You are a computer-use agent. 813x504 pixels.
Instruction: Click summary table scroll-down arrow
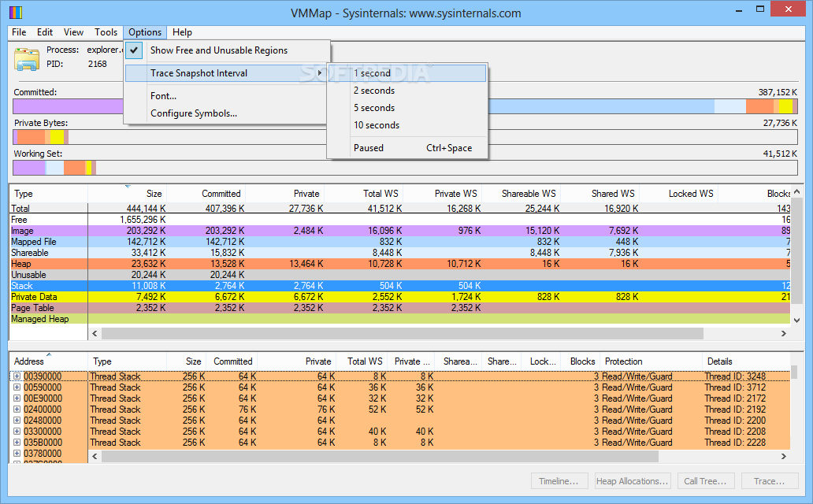pyautogui.click(x=797, y=321)
